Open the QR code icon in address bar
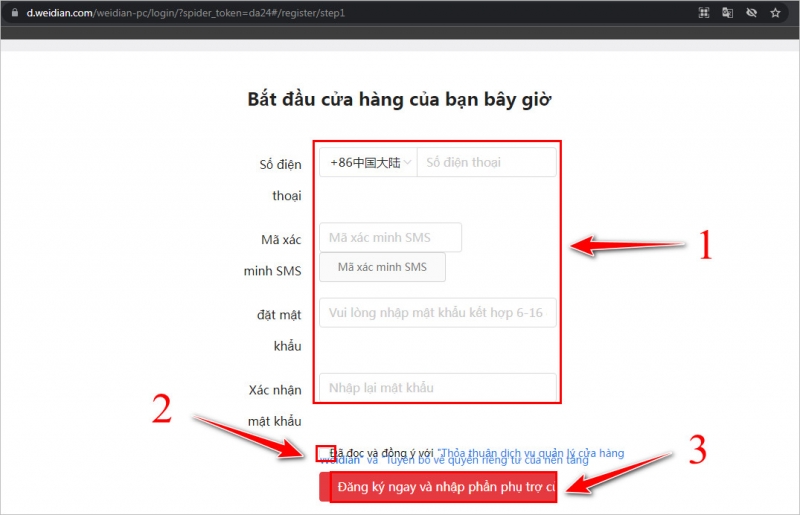Screen dimensions: 800x515 click(704, 13)
